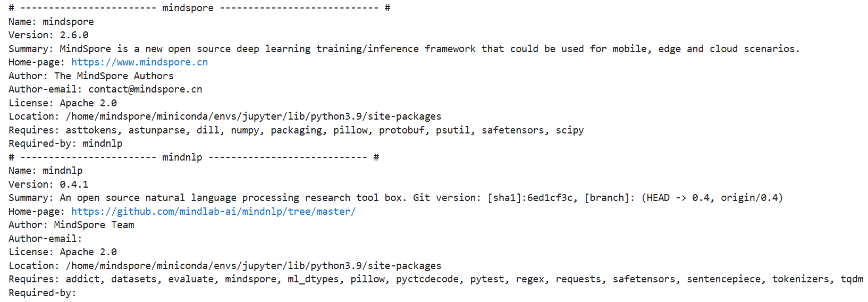The width and height of the screenshot is (868, 302).
Task: Click the "Version: 0.4.1" text
Action: tap(48, 184)
